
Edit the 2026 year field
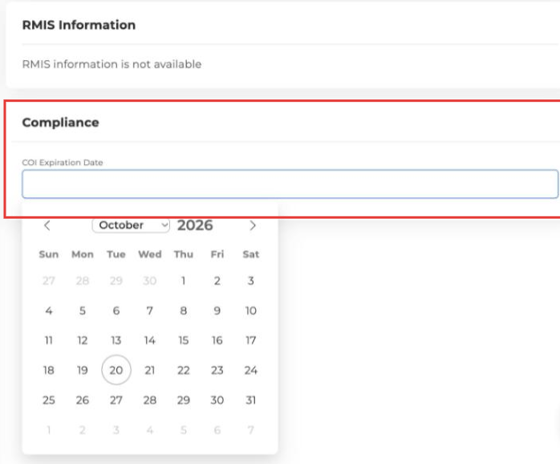195,225
